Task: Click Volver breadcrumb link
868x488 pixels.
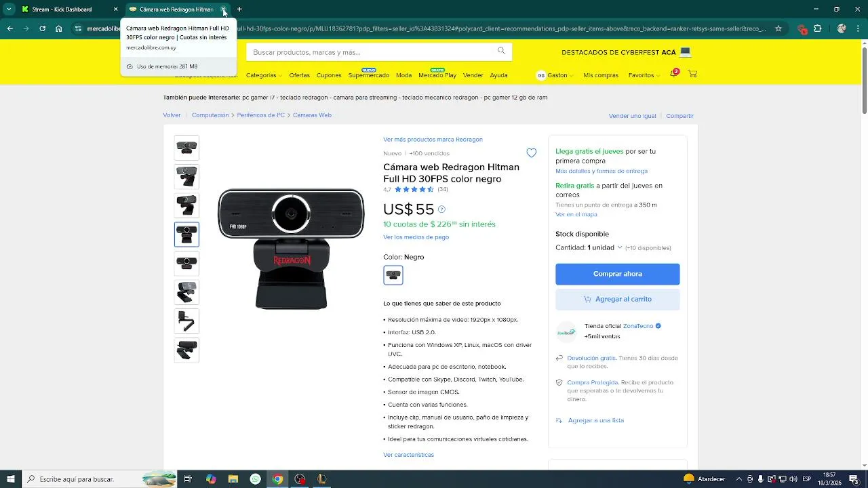Action: 172,115
